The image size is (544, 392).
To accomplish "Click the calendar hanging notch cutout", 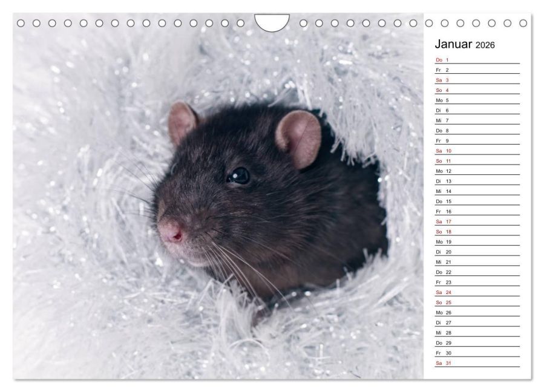I will pos(272,22).
